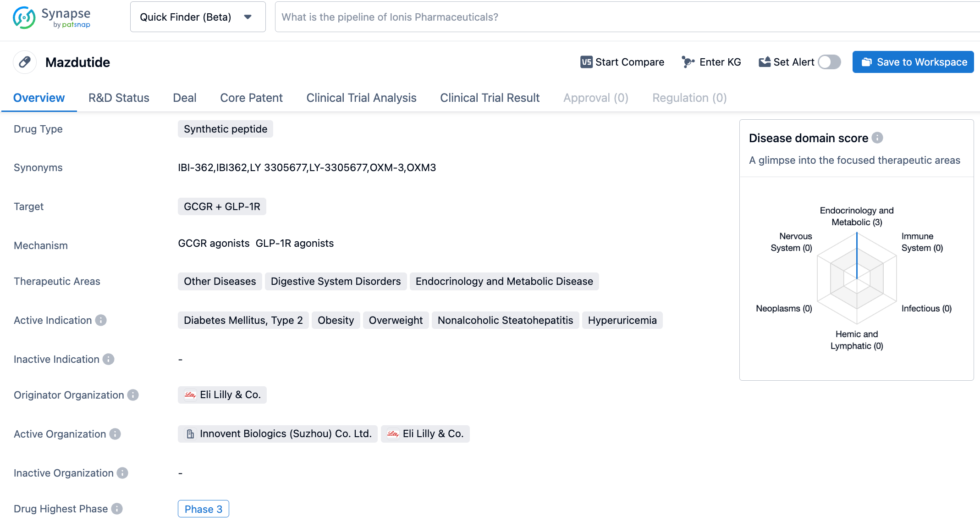Click the info icon next to Originator Organization

(133, 394)
